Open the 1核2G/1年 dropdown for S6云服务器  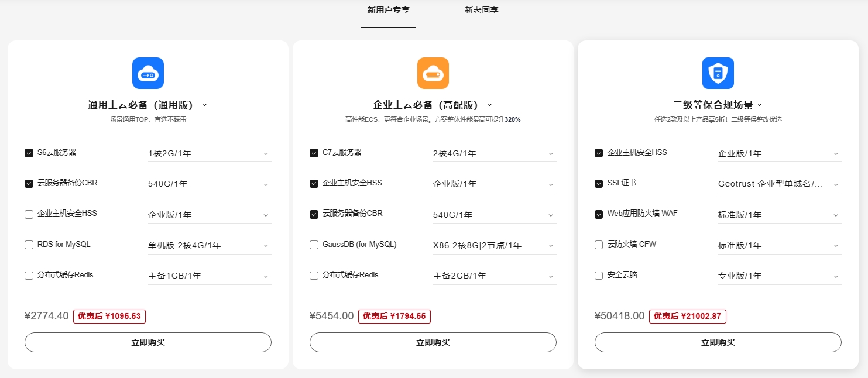[x=209, y=153]
